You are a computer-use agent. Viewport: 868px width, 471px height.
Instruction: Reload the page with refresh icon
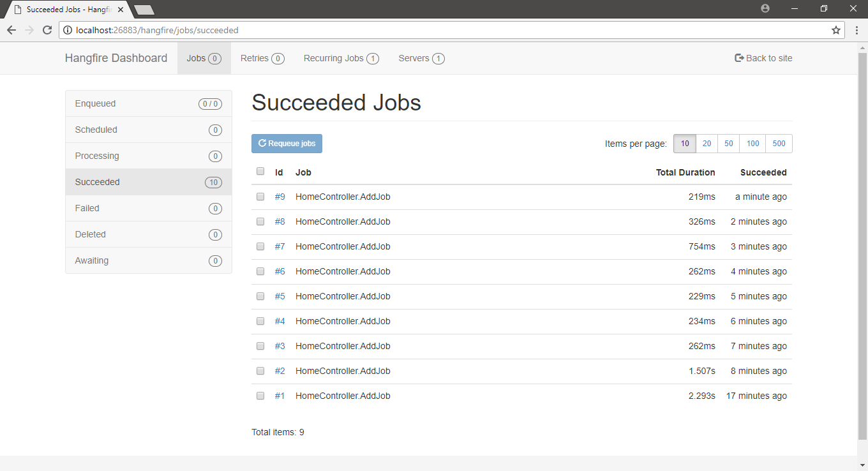pos(47,30)
